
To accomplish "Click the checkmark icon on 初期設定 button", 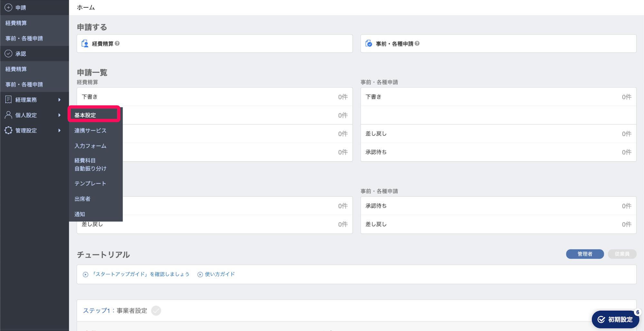I will click(601, 319).
